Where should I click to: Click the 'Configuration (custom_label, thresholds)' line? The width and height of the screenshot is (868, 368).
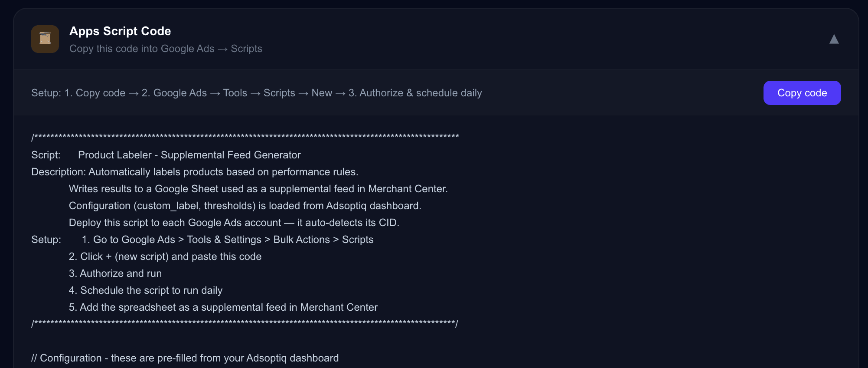click(245, 206)
